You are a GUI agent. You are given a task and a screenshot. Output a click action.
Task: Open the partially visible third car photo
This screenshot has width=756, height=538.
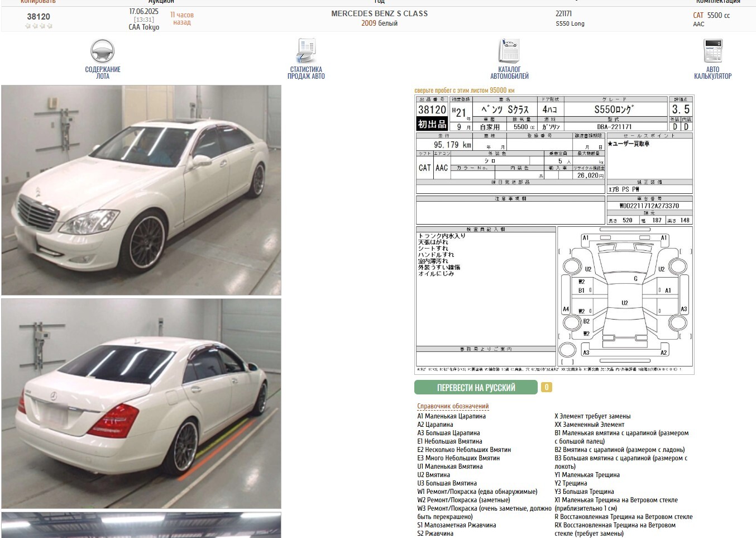click(x=141, y=525)
